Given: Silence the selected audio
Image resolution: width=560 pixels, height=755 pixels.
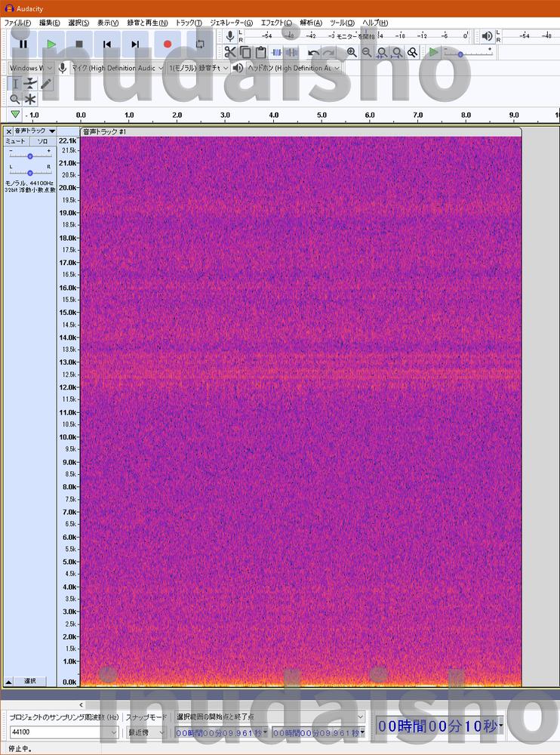Looking at the screenshot, I should [291, 52].
